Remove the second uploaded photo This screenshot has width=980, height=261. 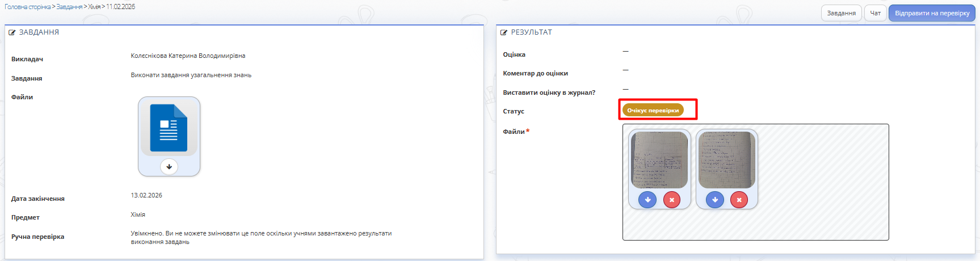tap(739, 200)
